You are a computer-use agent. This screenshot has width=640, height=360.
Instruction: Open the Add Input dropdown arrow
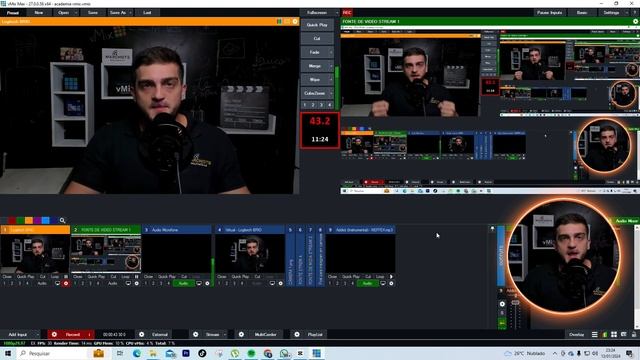(x=38, y=334)
